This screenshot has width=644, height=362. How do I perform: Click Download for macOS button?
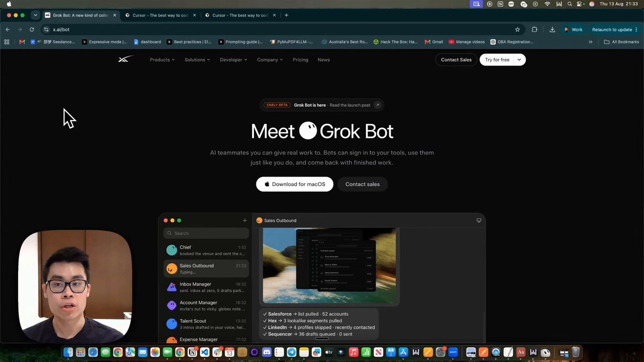tap(295, 184)
